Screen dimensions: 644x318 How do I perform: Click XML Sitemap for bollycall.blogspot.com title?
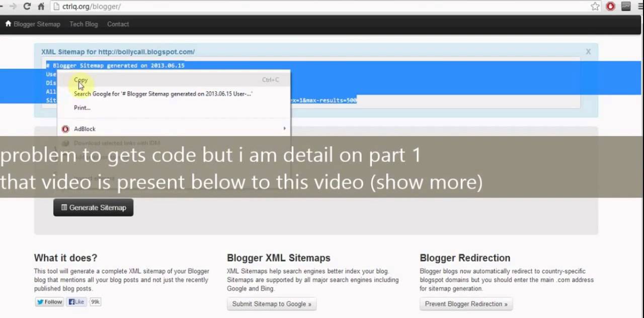pos(118,52)
